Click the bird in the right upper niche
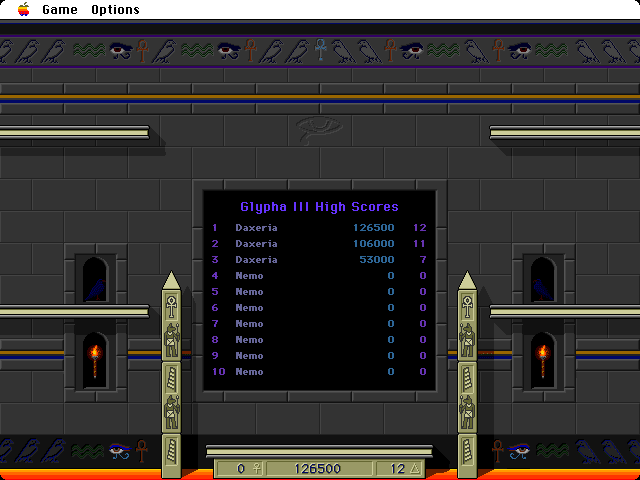 (542, 289)
